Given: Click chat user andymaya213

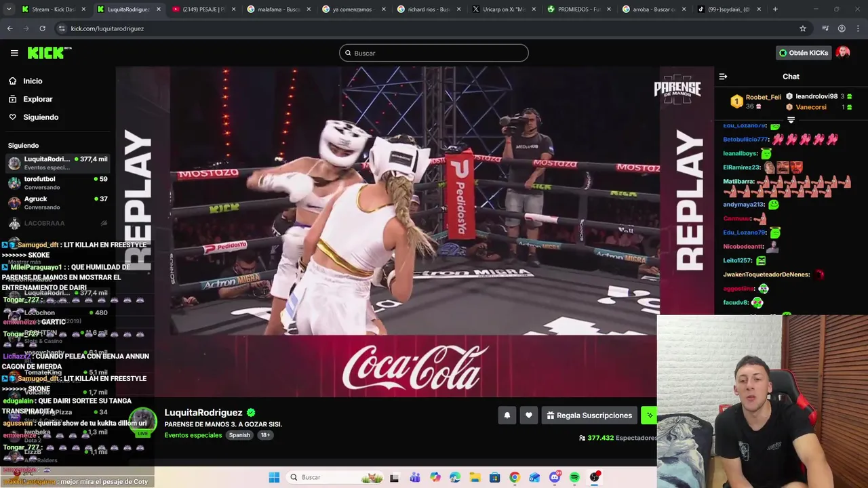Looking at the screenshot, I should (x=744, y=205).
